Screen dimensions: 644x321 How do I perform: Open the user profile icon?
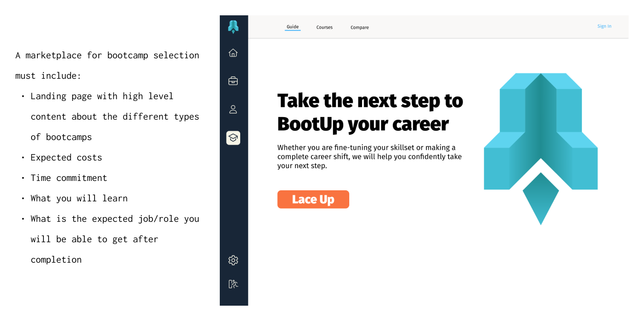[233, 109]
